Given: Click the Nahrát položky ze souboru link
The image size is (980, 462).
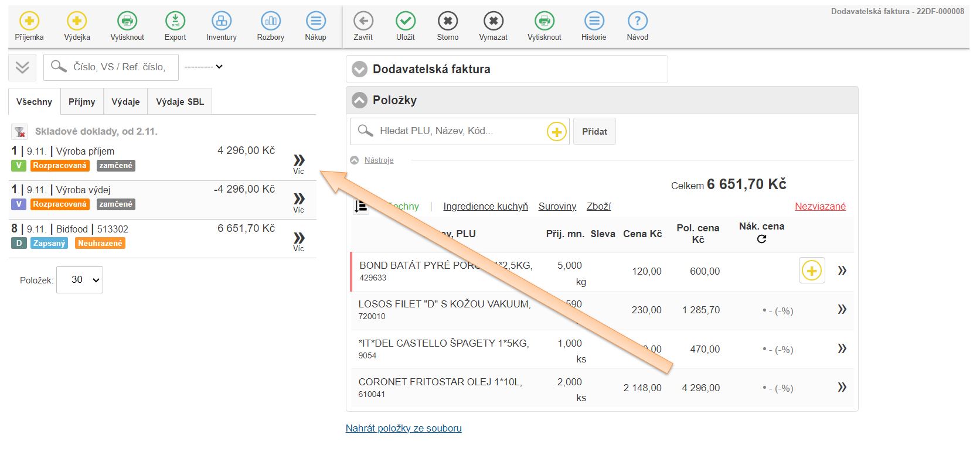Looking at the screenshot, I should pyautogui.click(x=403, y=428).
